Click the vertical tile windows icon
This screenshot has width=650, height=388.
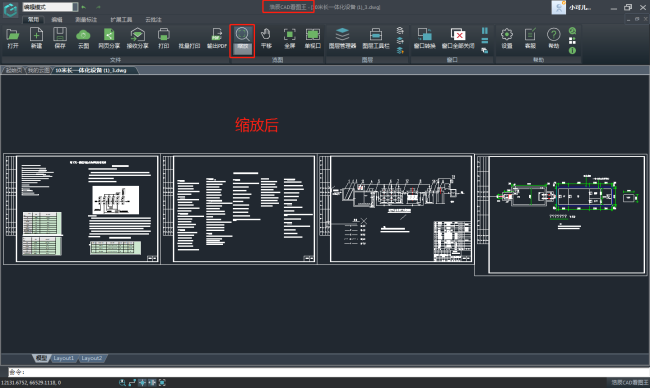pyautogui.click(x=485, y=31)
